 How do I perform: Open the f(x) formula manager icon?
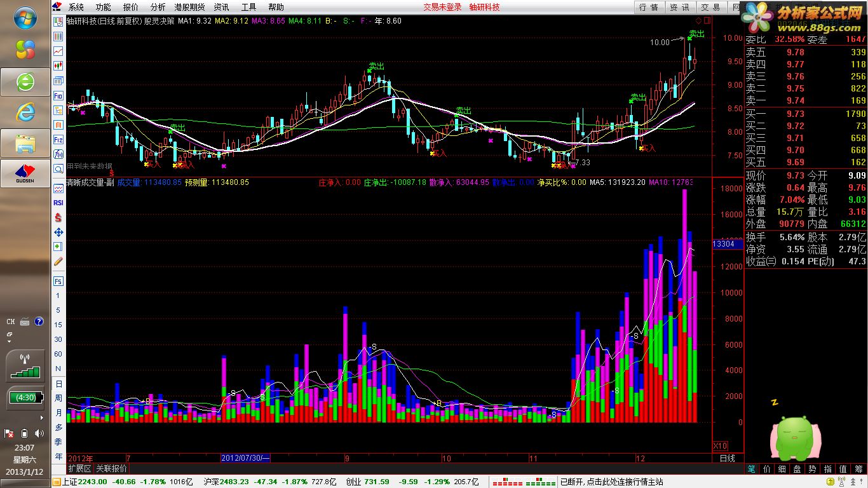tap(58, 154)
